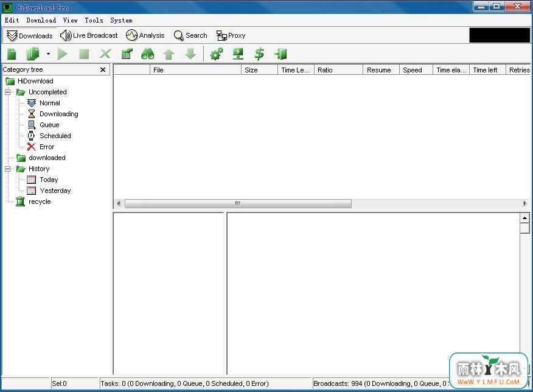Click the Broadcasts status bar text

point(380,383)
